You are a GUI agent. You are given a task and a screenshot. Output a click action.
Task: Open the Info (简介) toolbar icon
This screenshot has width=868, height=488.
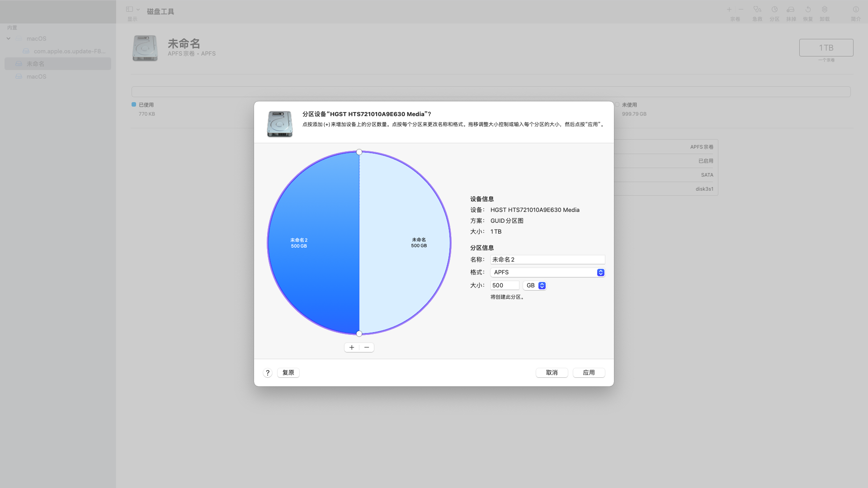856,9
